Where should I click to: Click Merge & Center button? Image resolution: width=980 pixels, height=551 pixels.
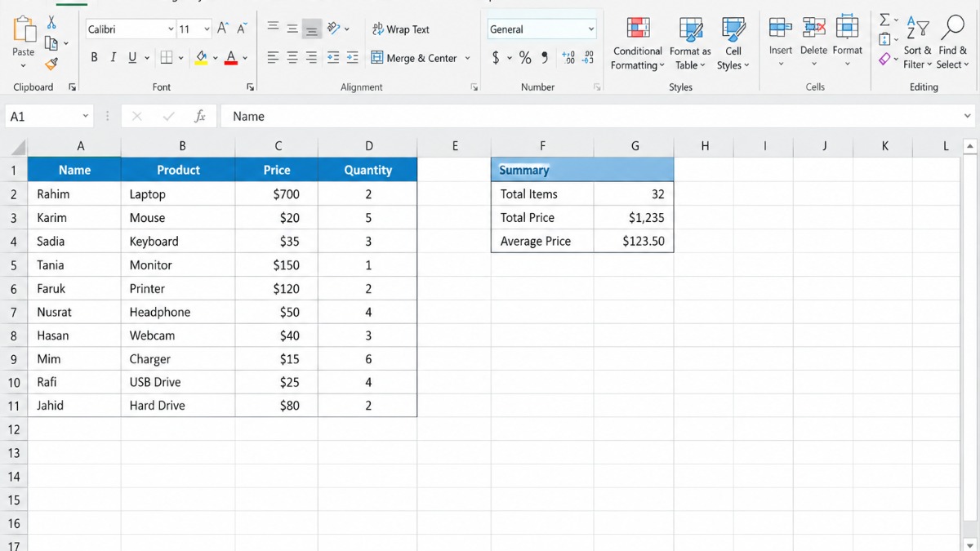(x=414, y=58)
